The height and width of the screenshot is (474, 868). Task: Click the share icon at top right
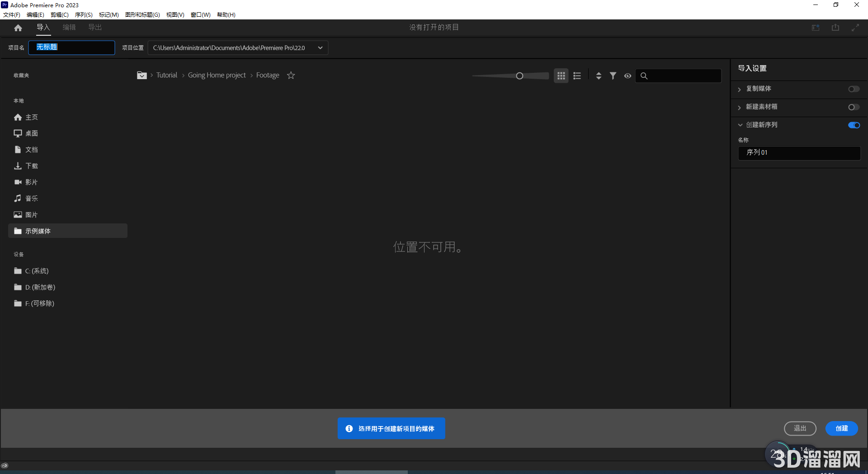[x=835, y=28]
